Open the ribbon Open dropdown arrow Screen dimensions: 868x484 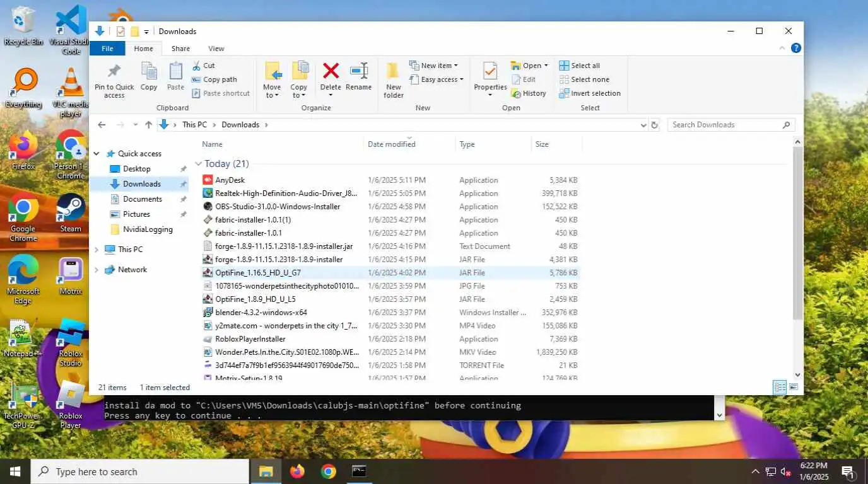tap(546, 66)
